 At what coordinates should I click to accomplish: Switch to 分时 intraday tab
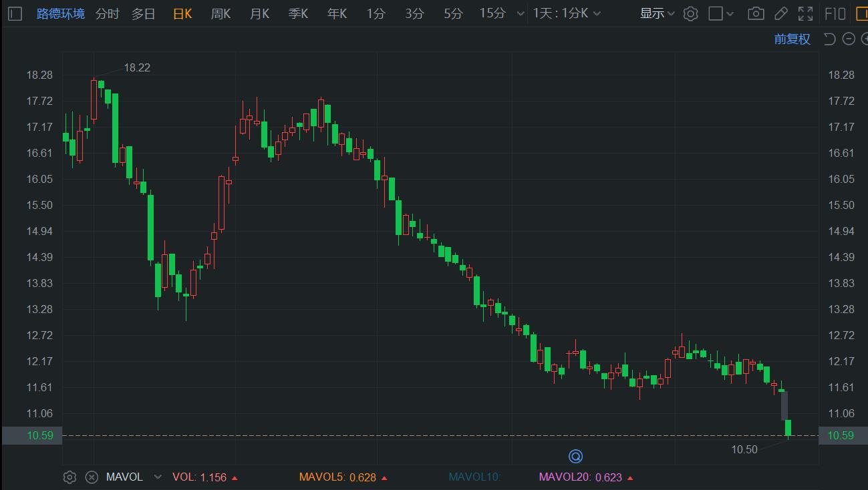[107, 13]
